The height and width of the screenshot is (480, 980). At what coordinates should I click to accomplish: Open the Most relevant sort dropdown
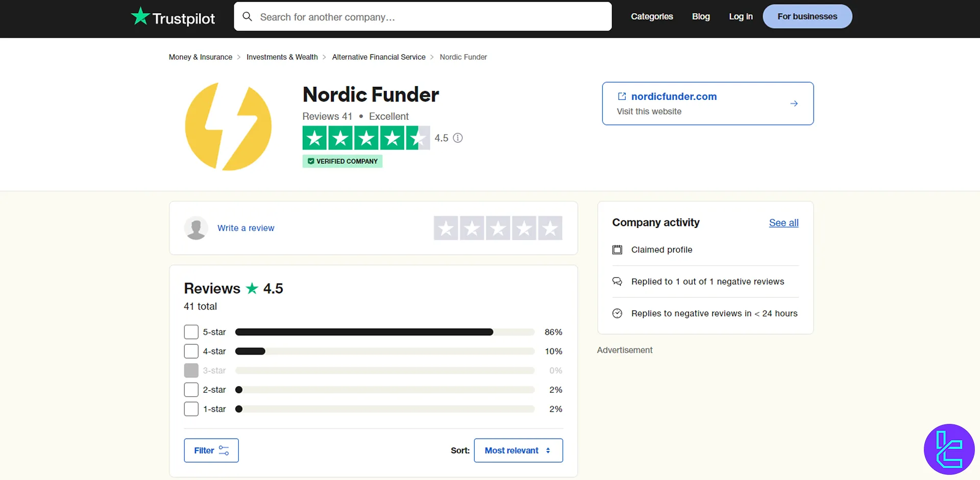pyautogui.click(x=518, y=450)
